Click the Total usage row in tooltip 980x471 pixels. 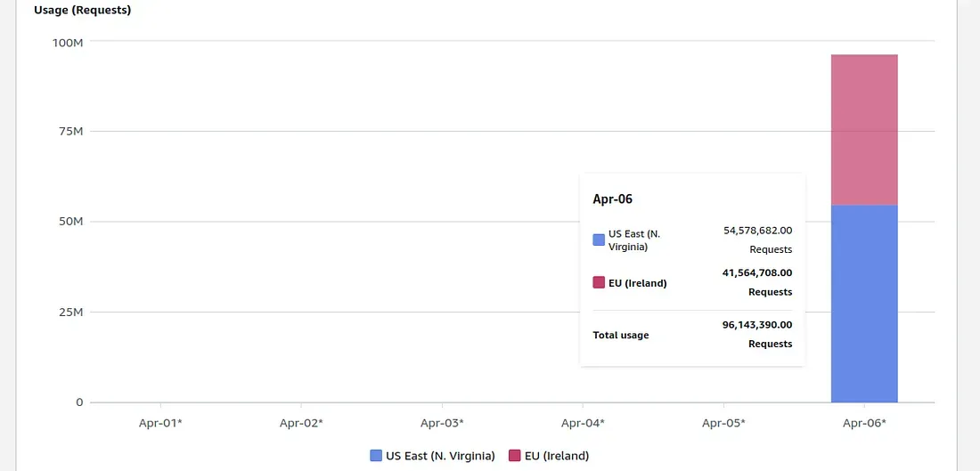pos(692,334)
